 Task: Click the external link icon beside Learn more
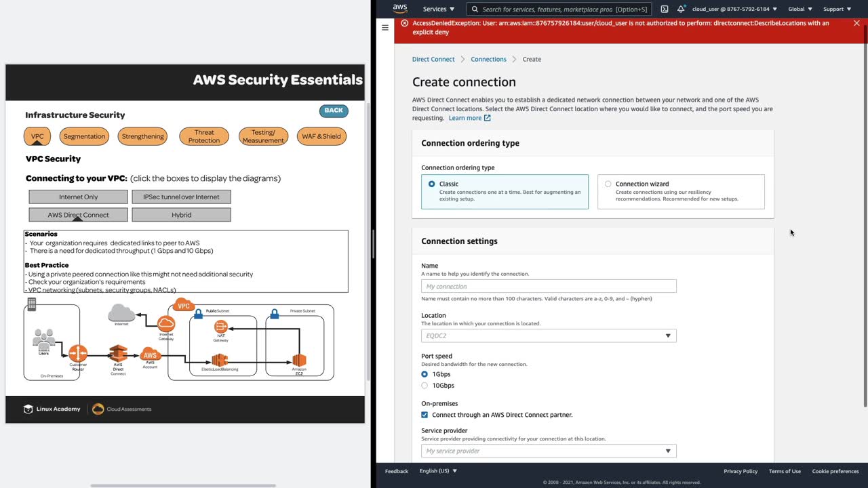(x=487, y=118)
